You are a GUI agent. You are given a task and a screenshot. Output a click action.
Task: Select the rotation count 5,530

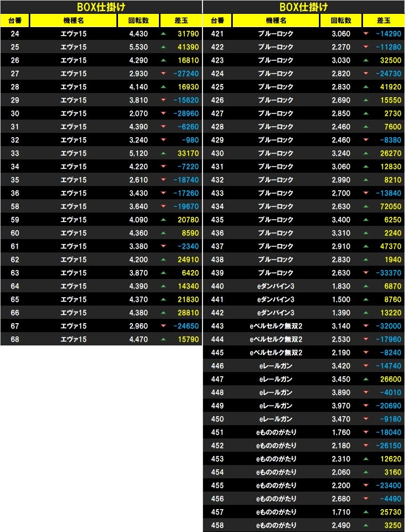[138, 47]
